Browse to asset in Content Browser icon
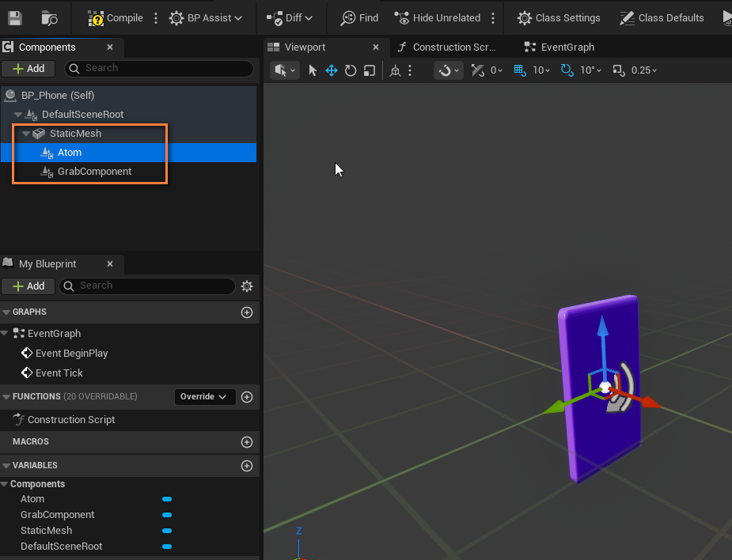732x560 pixels. 50,18
